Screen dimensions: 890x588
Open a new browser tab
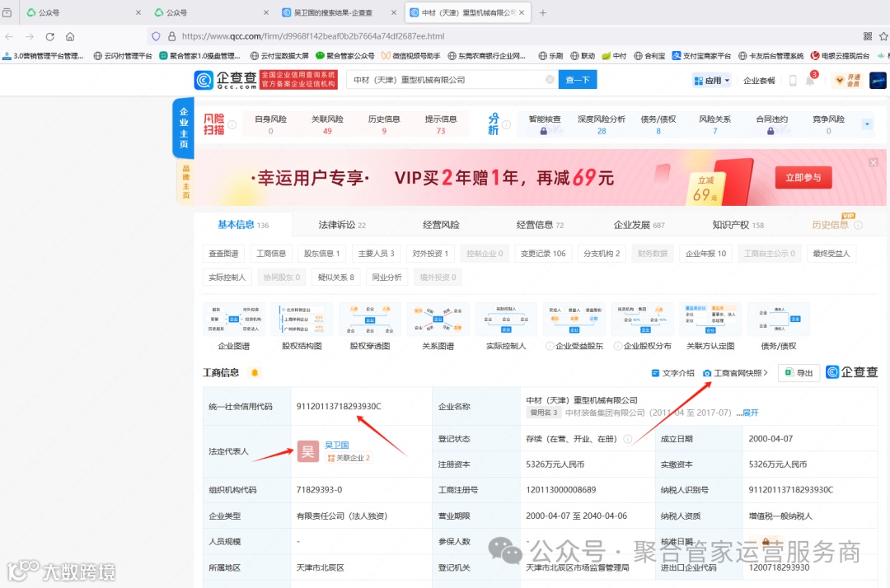(542, 12)
